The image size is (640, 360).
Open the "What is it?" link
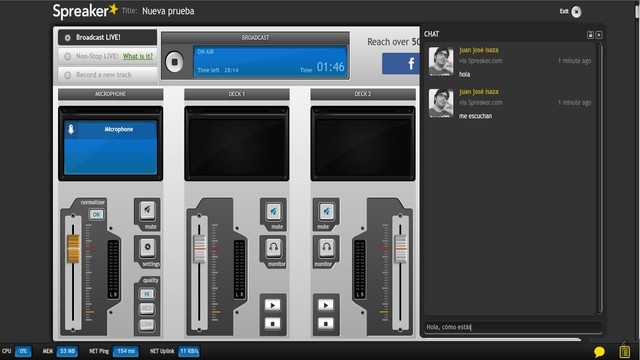tap(138, 56)
